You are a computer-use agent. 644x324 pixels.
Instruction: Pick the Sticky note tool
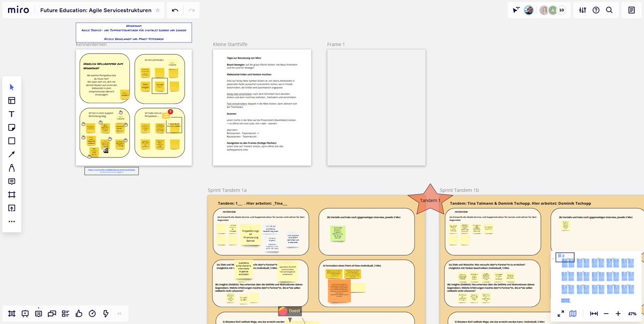[x=12, y=127]
